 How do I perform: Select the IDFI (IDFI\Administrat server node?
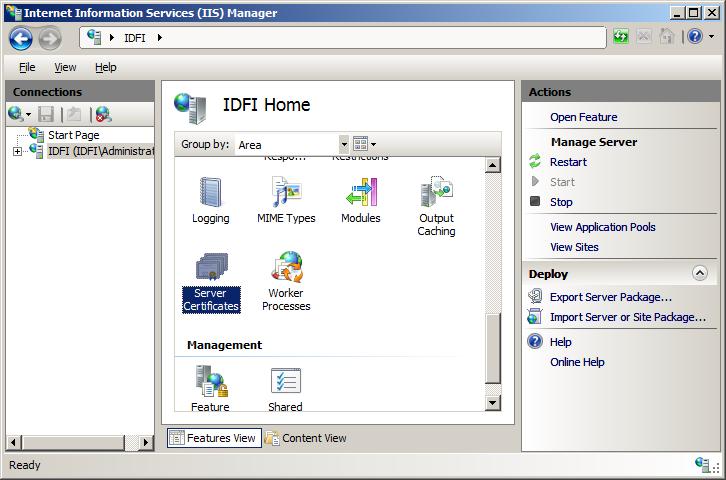(101, 151)
